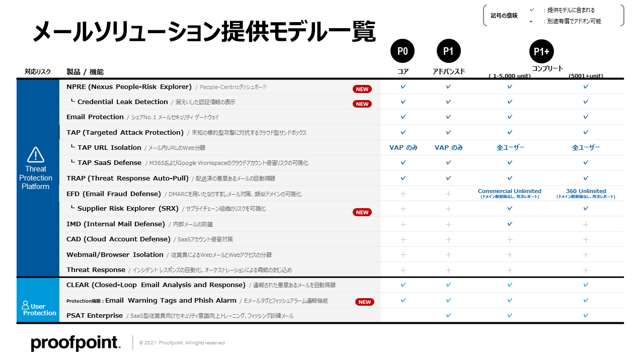
Task: Click the P1 plus sign in IMD row
Action: (x=448, y=224)
